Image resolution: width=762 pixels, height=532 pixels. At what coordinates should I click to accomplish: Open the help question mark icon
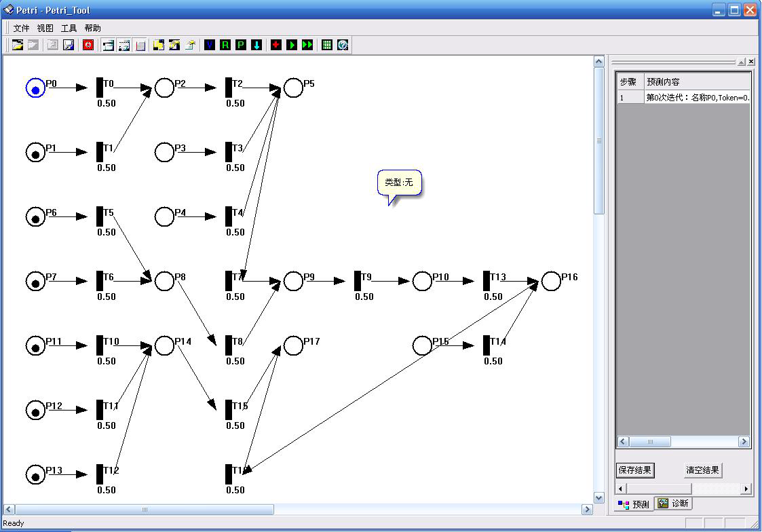click(343, 45)
